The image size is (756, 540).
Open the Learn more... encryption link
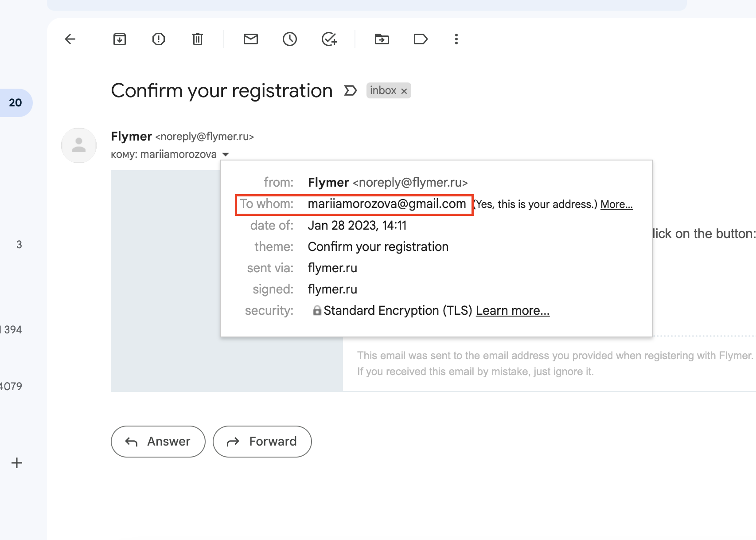pyautogui.click(x=513, y=311)
